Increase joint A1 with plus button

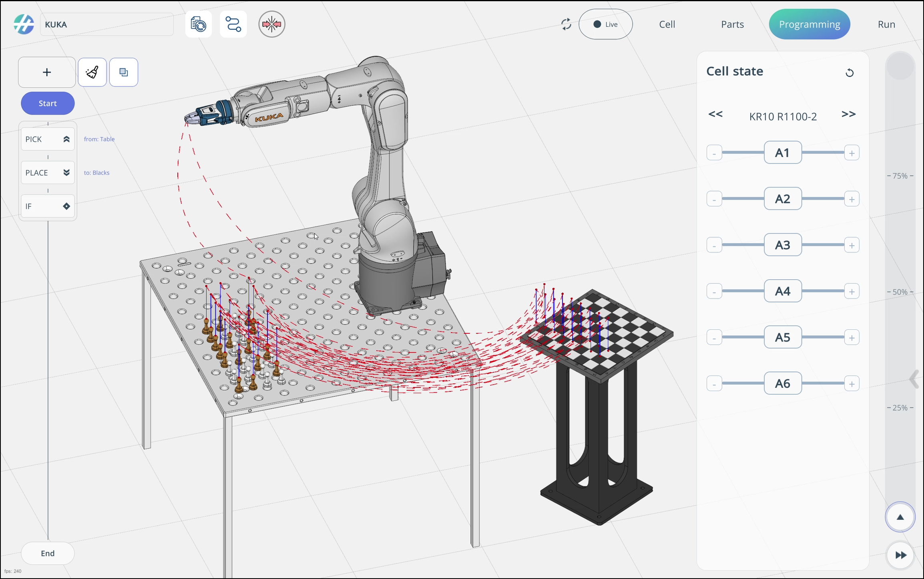point(852,153)
